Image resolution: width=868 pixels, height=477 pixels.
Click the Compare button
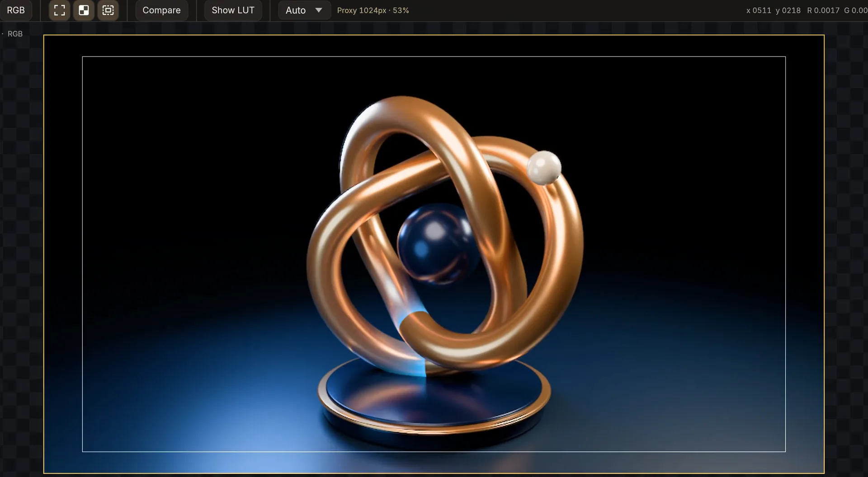[161, 10]
